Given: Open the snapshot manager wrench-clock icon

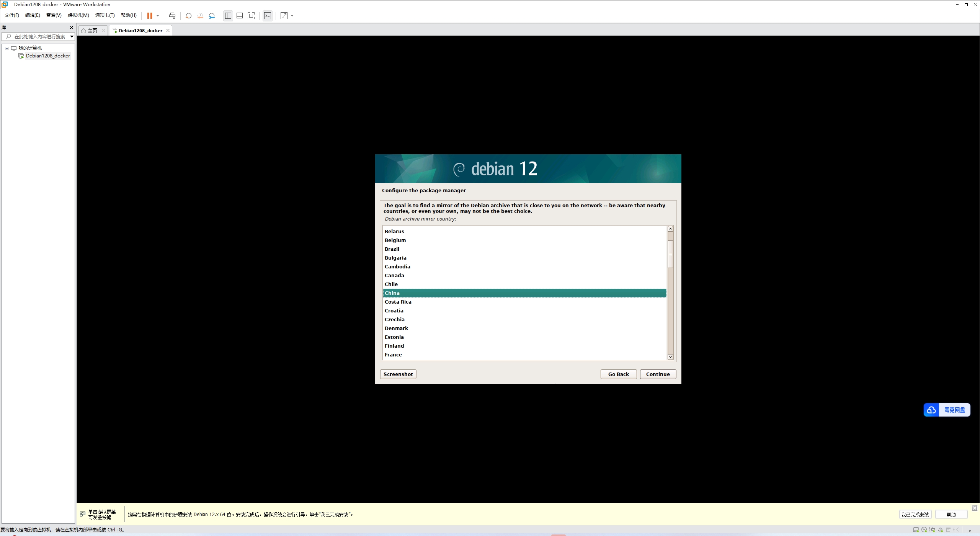Looking at the screenshot, I should tap(212, 16).
